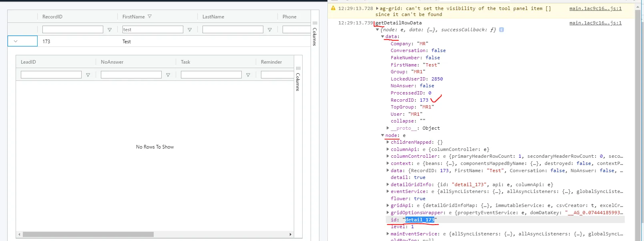This screenshot has height=241, width=644.
Task: Open the source link beside ag-grid warning
Action: tap(596, 8)
